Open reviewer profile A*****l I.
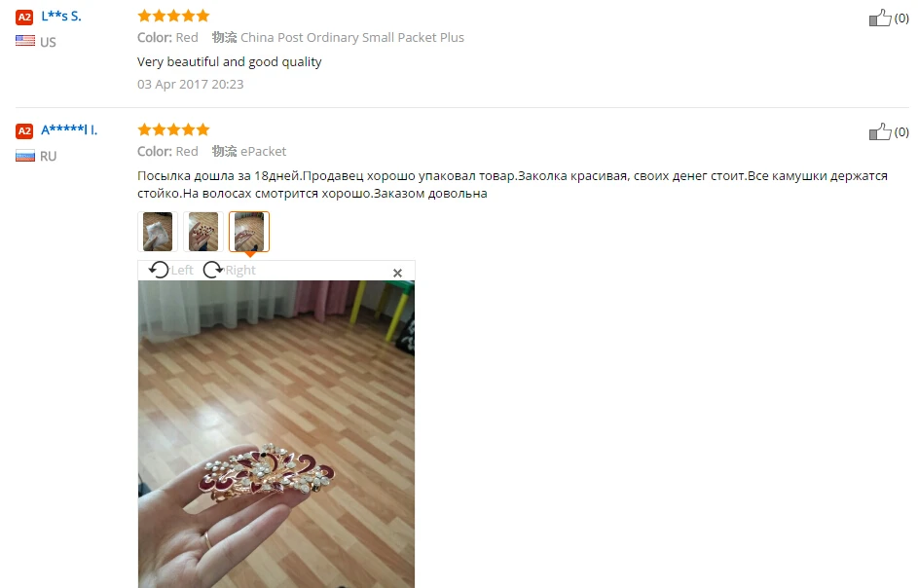Screen dimensions: 918x588 [69, 130]
